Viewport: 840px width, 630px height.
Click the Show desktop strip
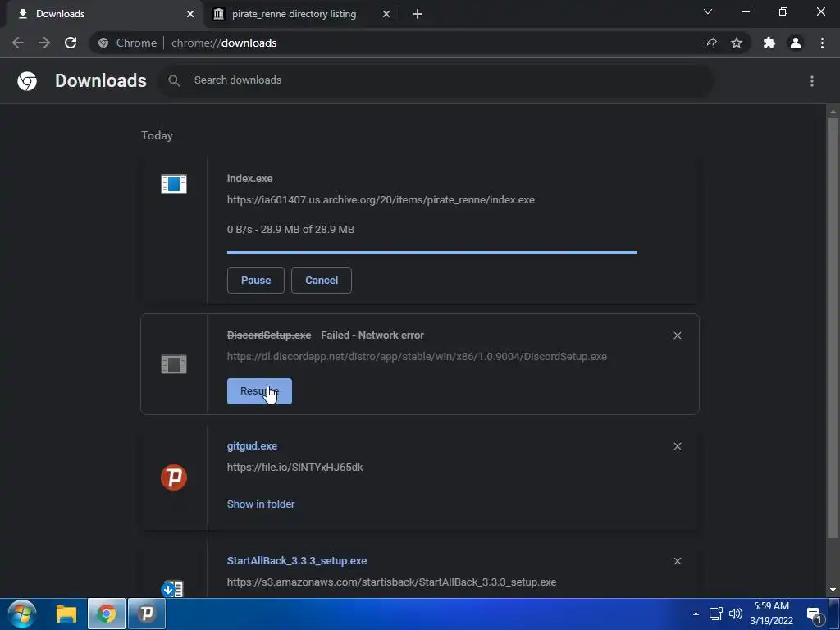(x=834, y=614)
